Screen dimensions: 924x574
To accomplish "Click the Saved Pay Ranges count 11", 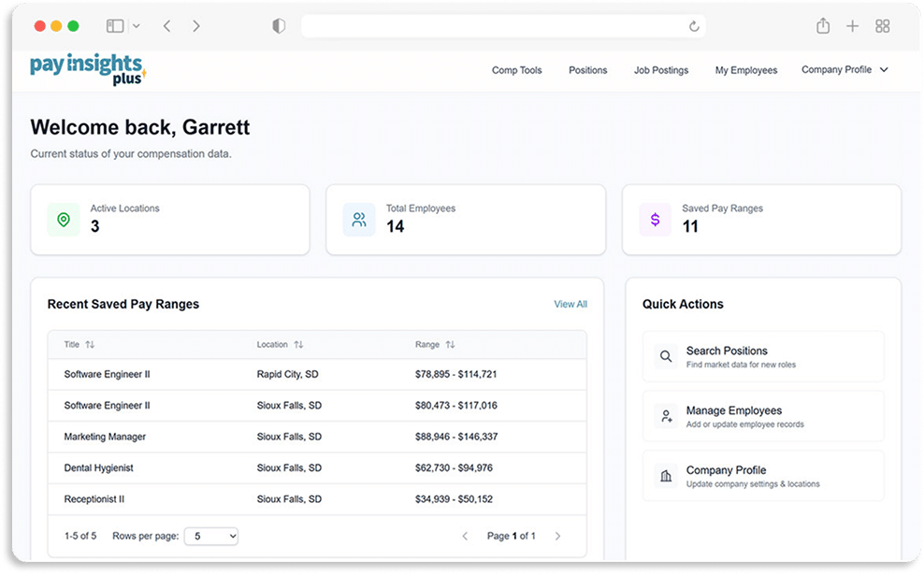I will click(690, 226).
